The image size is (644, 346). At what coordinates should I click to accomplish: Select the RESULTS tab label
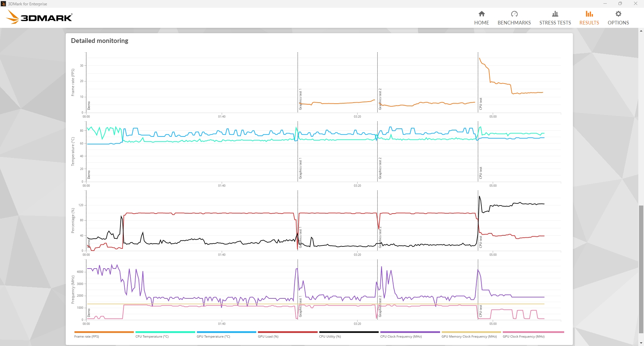pyautogui.click(x=589, y=23)
